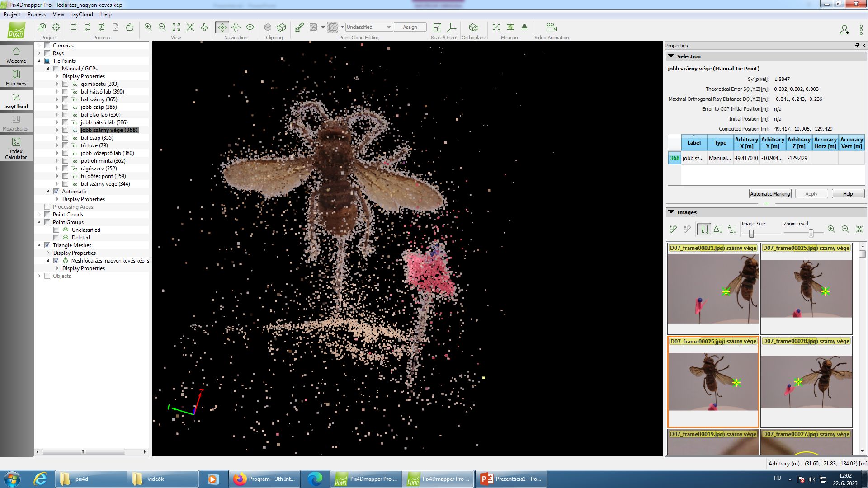This screenshot has height=488, width=868.
Task: Click the airplane top view icon
Action: 204,27
